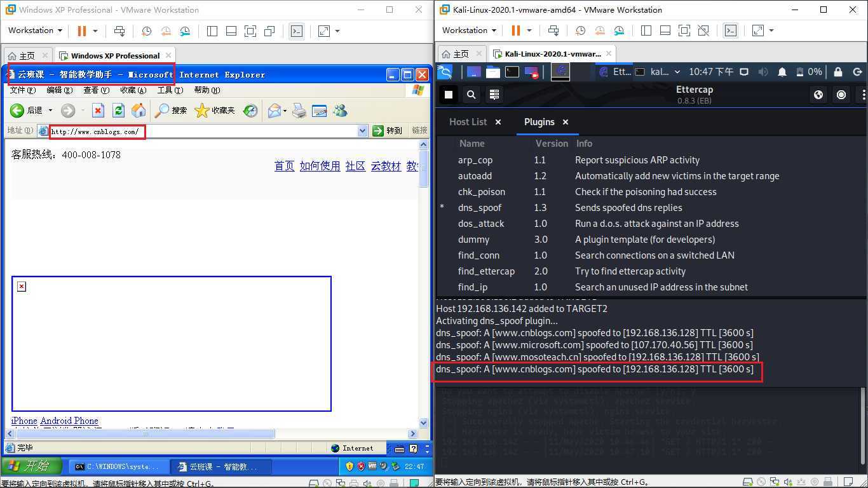Image resolution: width=868 pixels, height=488 pixels.
Task: Switch to the C:\WINDOWS\system32 cmd taskbar button
Action: point(118,466)
